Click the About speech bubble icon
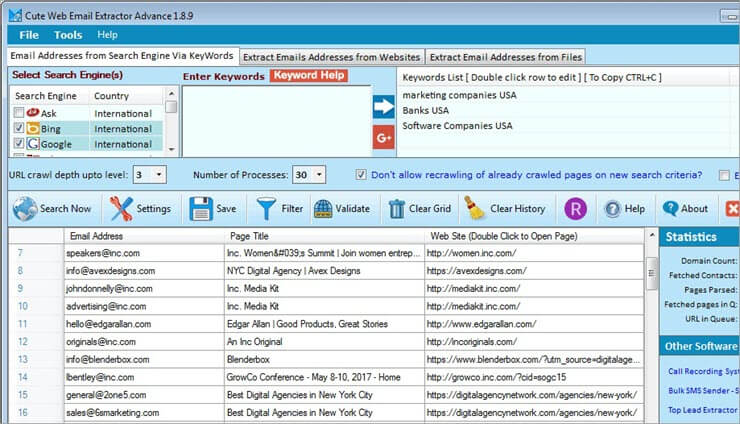Viewport: 740px width, 424px height. click(670, 208)
